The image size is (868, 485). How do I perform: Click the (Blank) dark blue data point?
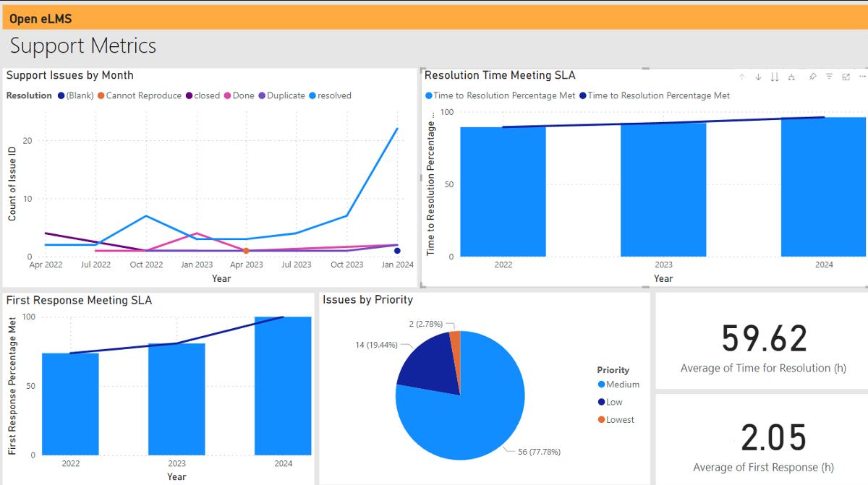tap(397, 251)
